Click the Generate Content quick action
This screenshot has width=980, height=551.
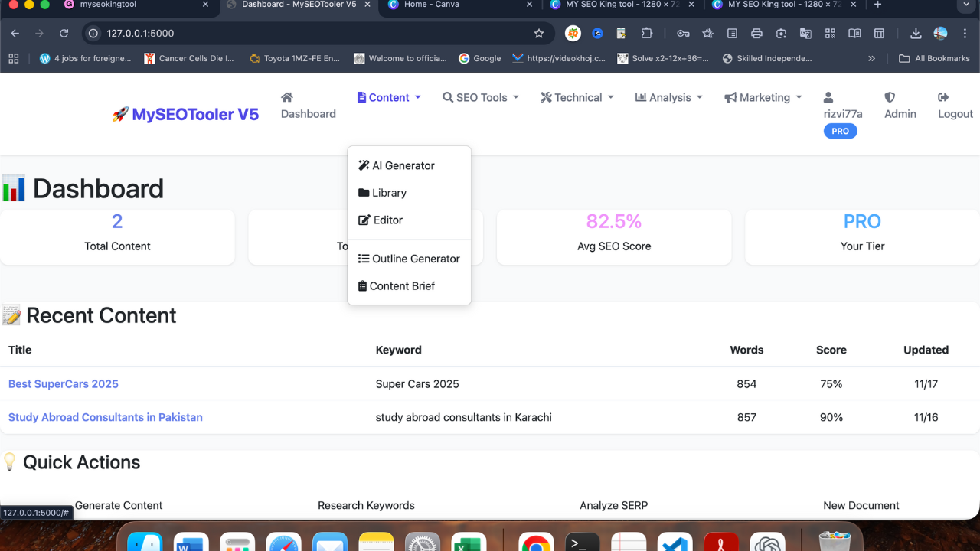pos(119,505)
